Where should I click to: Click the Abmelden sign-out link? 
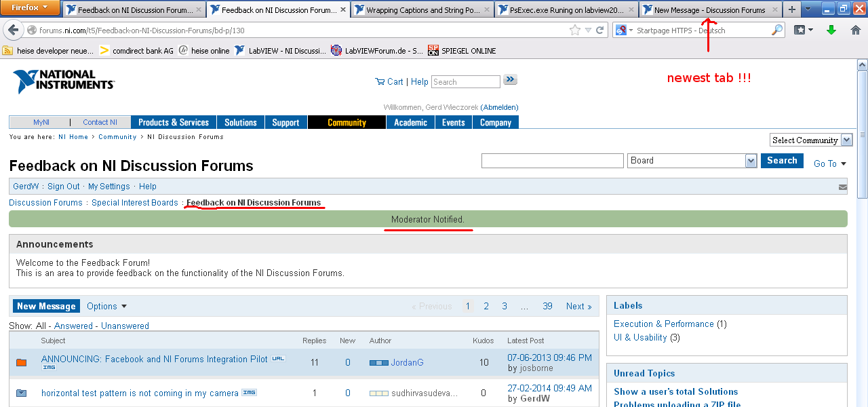(x=499, y=107)
